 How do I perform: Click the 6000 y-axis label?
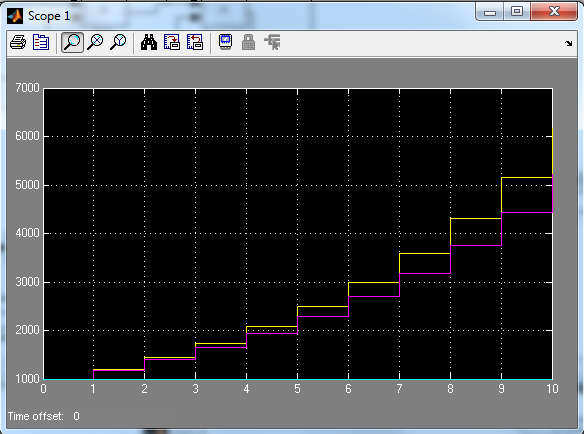[27, 136]
